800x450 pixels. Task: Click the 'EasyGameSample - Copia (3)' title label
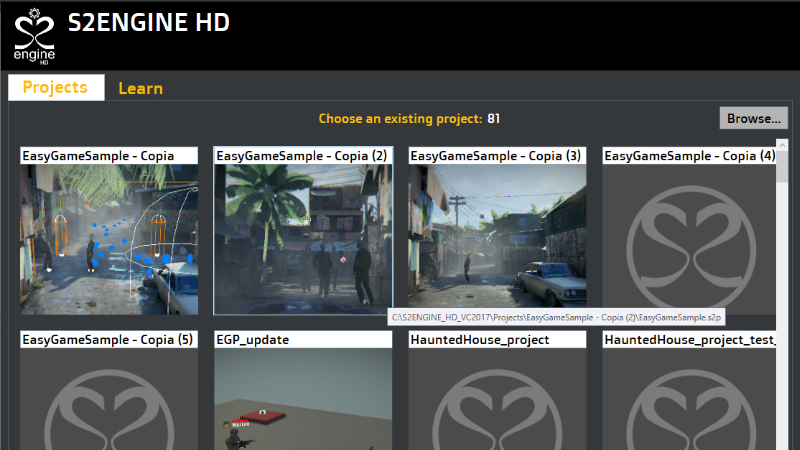coord(497,156)
